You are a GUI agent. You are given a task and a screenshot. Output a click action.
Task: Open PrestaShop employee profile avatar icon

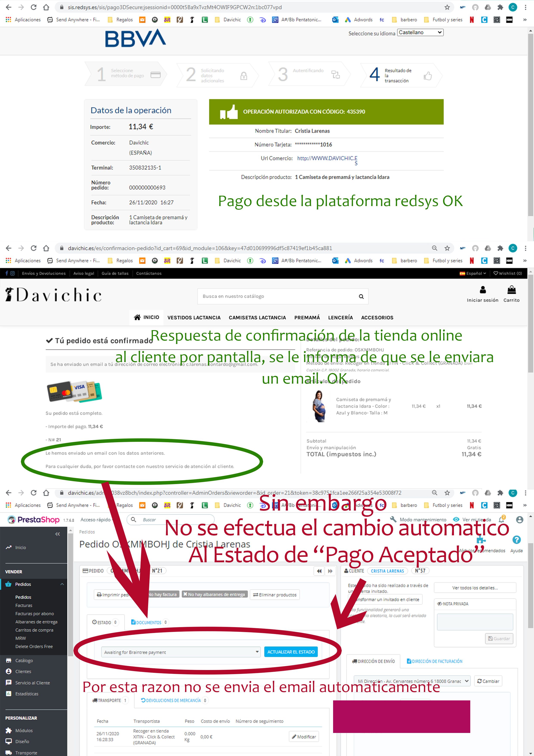pos(520,520)
